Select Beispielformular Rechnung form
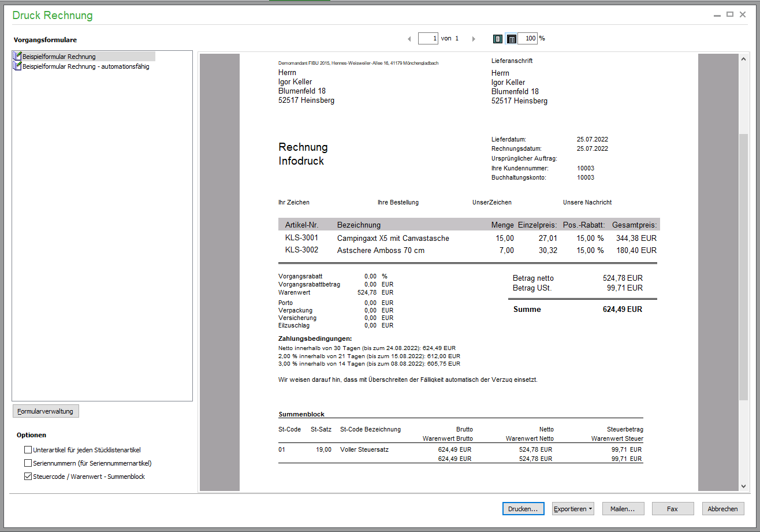 coord(59,57)
